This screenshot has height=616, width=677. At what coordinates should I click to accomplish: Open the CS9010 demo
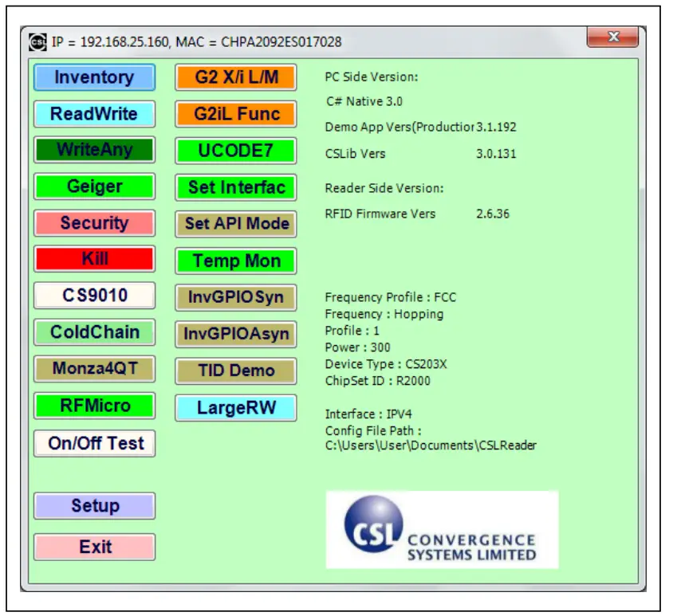pos(93,296)
